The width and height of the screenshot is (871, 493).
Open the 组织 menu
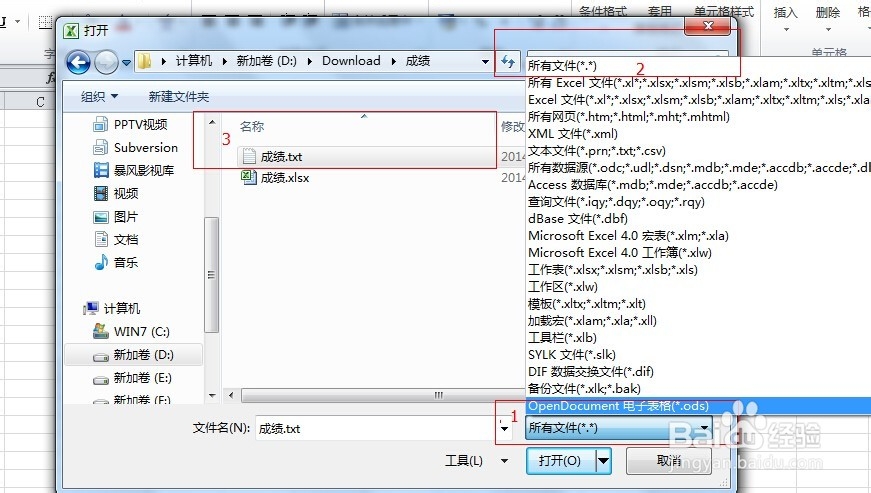pyautogui.click(x=99, y=97)
